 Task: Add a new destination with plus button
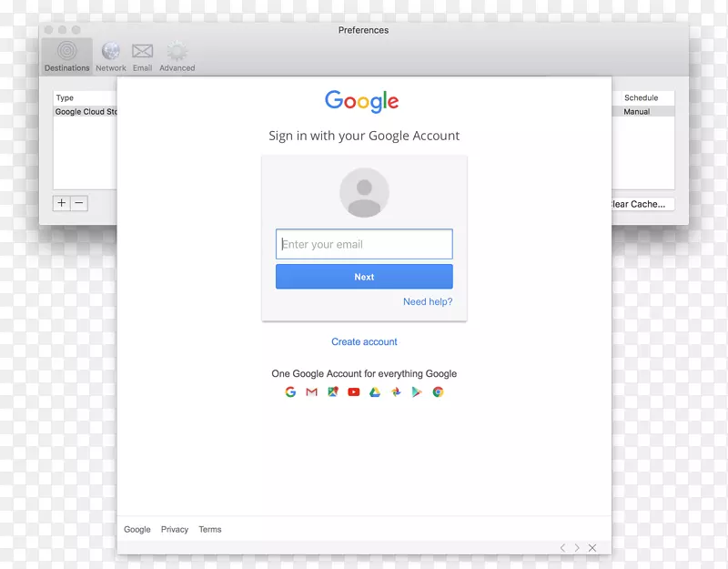[x=61, y=203]
